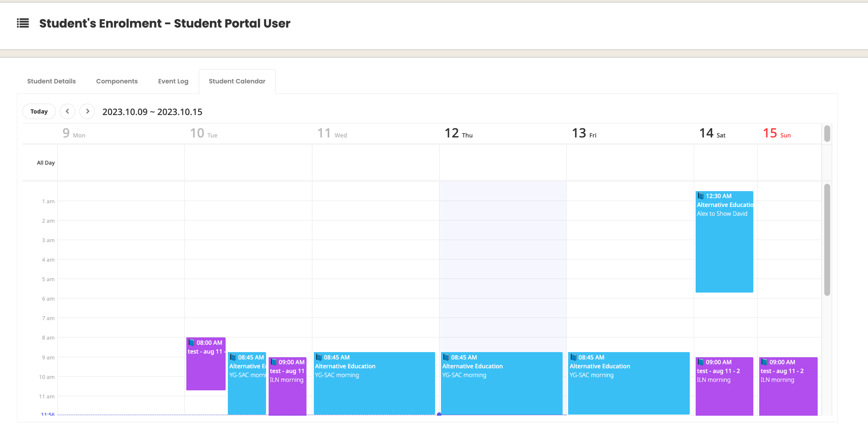Click the 11 Wed day header
Viewport: 868px width, 444px height.
pyautogui.click(x=332, y=133)
